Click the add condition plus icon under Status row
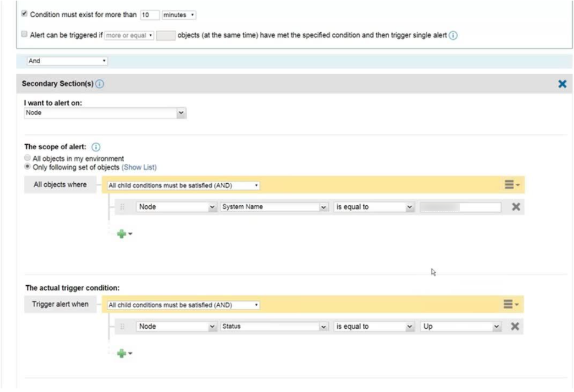The height and width of the screenshot is (392, 574). pos(122,353)
